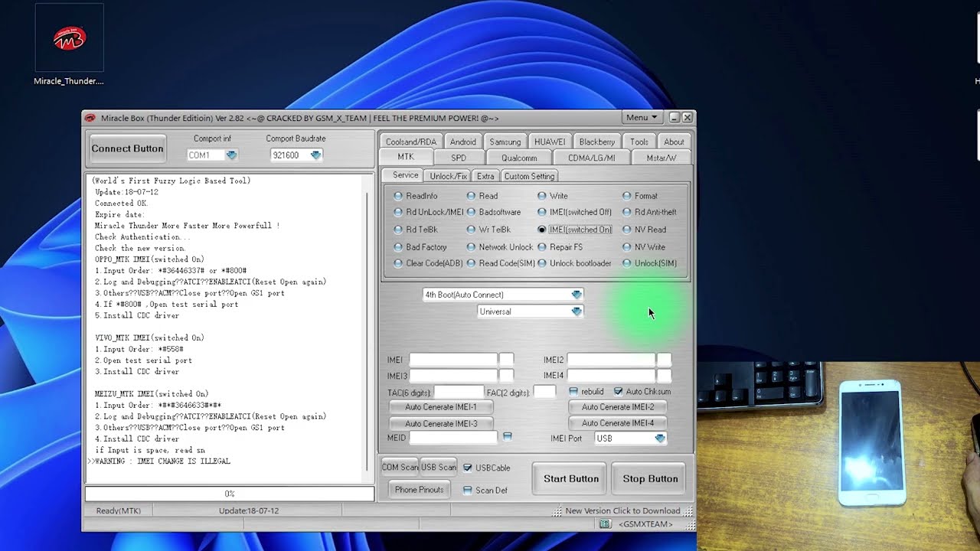Viewport: 980px width, 551px height.
Task: Open the Miracle_Thunder desktop shortcut
Action: coord(69,44)
